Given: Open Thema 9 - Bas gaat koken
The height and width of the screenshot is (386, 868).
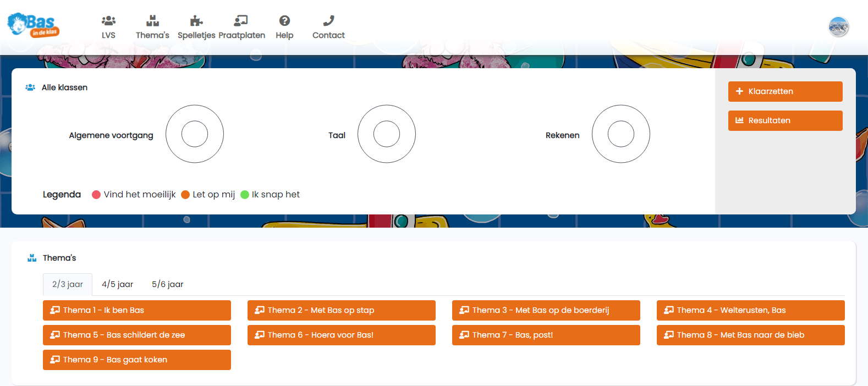Looking at the screenshot, I should click(x=137, y=360).
